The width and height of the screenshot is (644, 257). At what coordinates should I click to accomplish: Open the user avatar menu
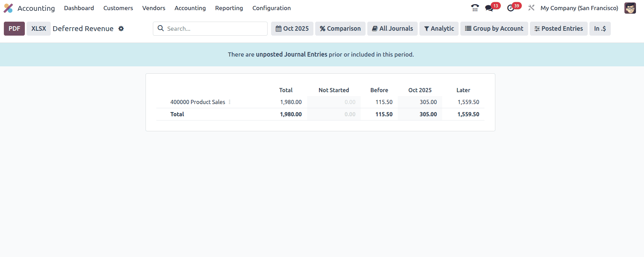click(x=630, y=8)
